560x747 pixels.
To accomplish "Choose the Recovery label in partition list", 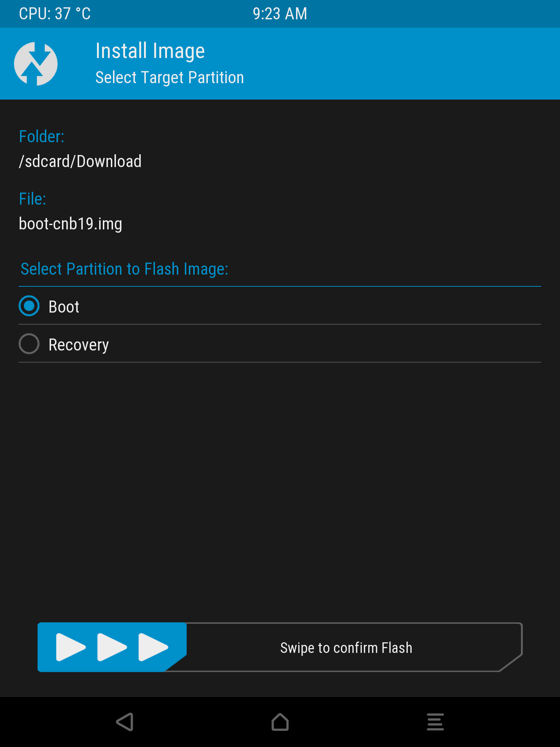I will [x=79, y=345].
